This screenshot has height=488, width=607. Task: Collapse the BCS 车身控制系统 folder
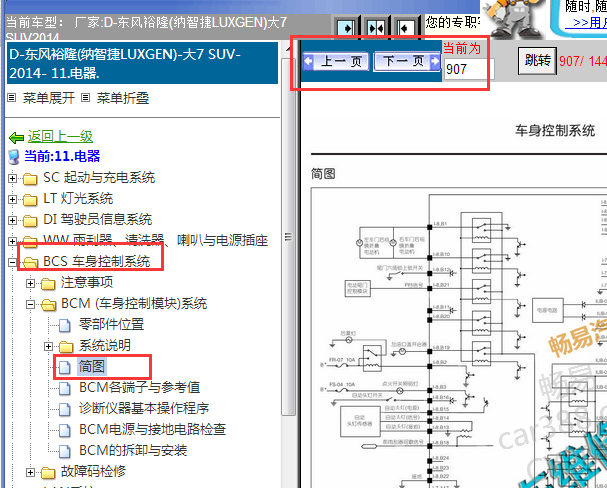(x=12, y=262)
